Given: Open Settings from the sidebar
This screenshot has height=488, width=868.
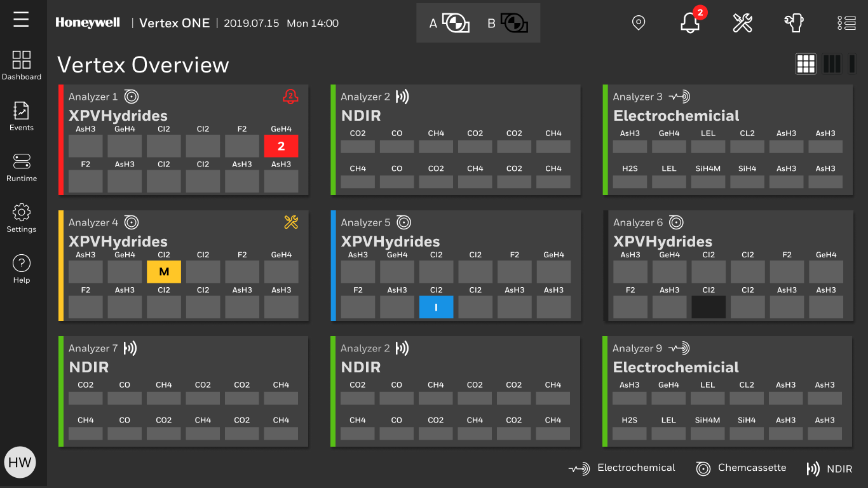Looking at the screenshot, I should [x=22, y=219].
